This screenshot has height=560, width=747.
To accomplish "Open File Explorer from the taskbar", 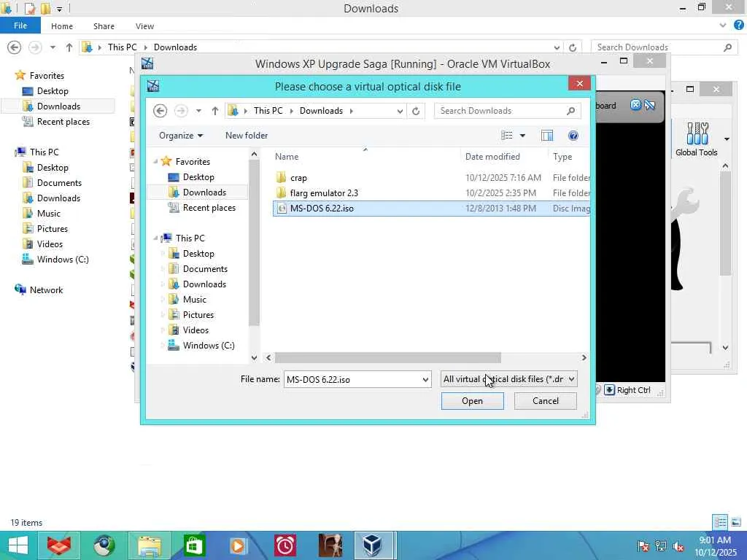I will coord(149,545).
